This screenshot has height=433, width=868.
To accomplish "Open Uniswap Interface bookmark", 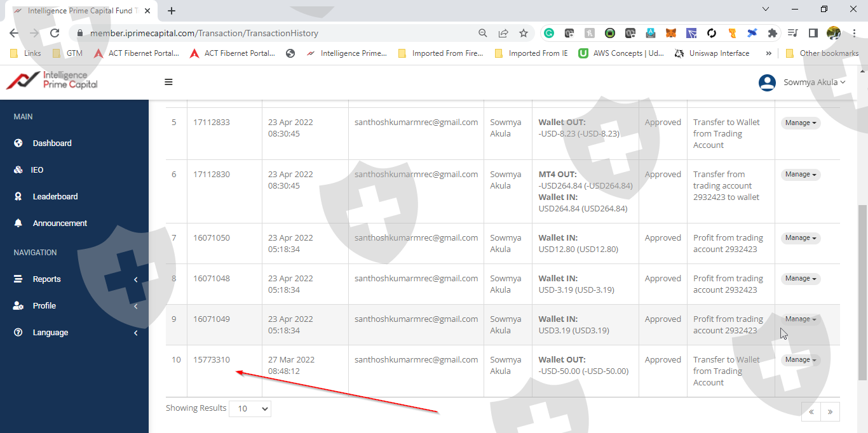I will [x=712, y=53].
